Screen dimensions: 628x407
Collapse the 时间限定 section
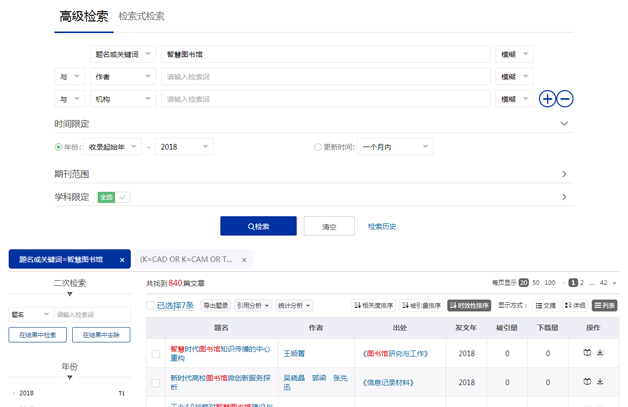tap(564, 123)
